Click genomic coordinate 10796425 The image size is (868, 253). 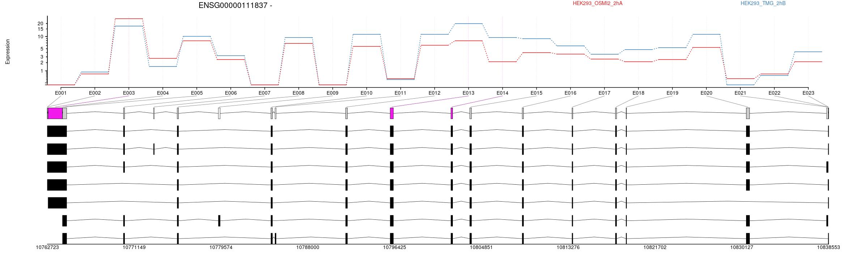pos(395,248)
